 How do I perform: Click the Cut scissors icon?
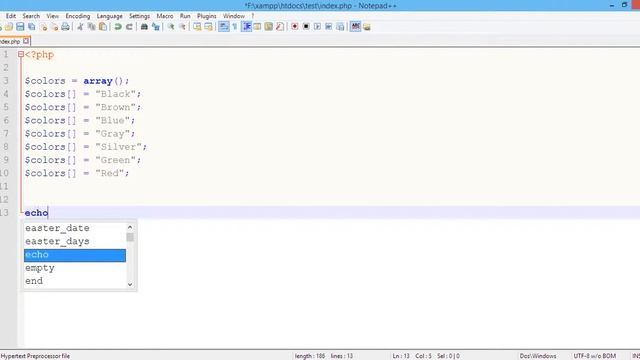(x=80, y=27)
